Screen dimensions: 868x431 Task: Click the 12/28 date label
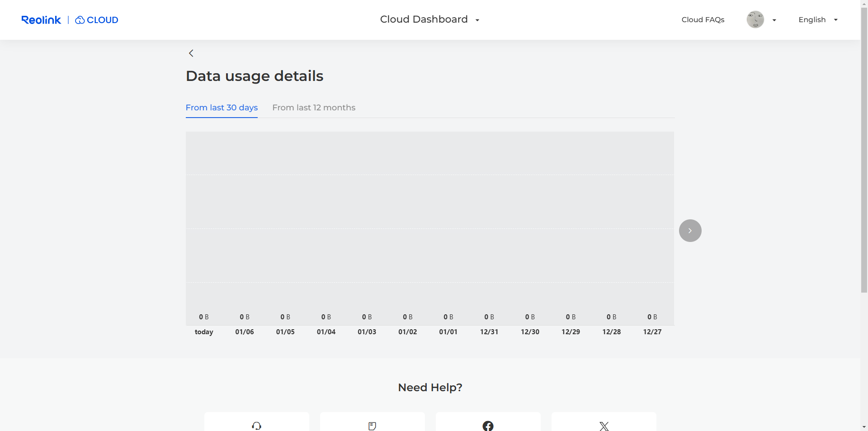tap(612, 332)
